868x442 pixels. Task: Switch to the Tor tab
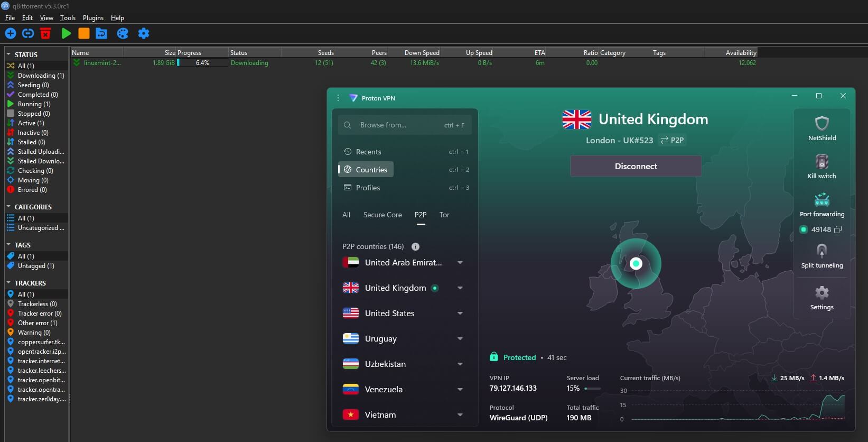click(444, 215)
